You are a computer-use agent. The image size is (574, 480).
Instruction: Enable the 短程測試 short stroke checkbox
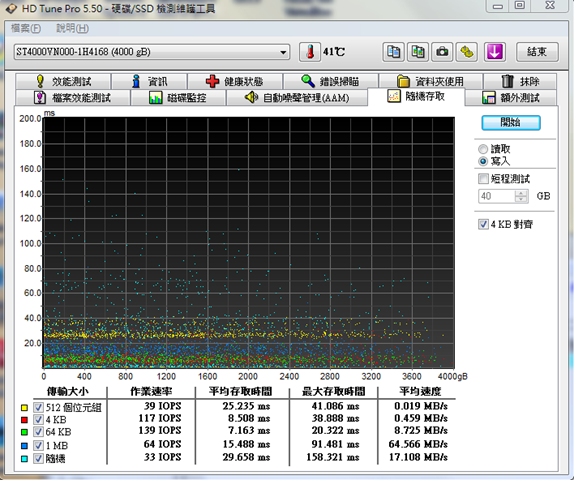click(483, 179)
